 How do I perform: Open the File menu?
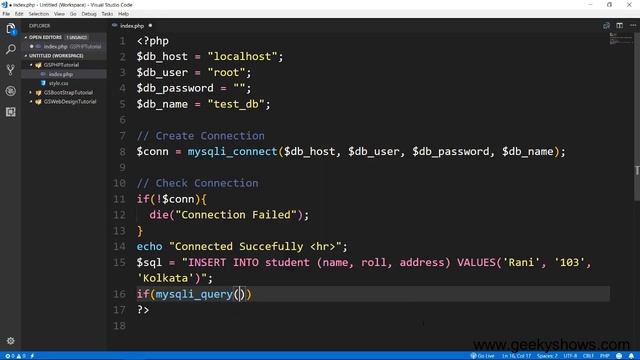tap(6, 14)
